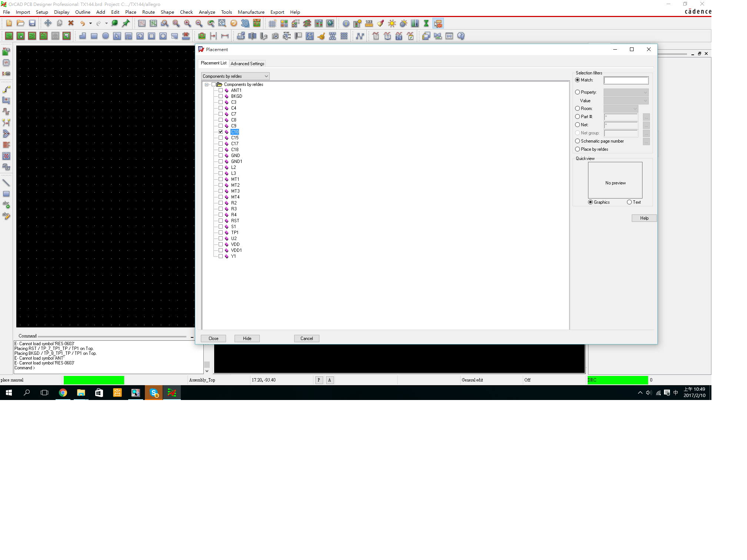
Task: Open the Manufacture menu
Action: pyautogui.click(x=251, y=12)
